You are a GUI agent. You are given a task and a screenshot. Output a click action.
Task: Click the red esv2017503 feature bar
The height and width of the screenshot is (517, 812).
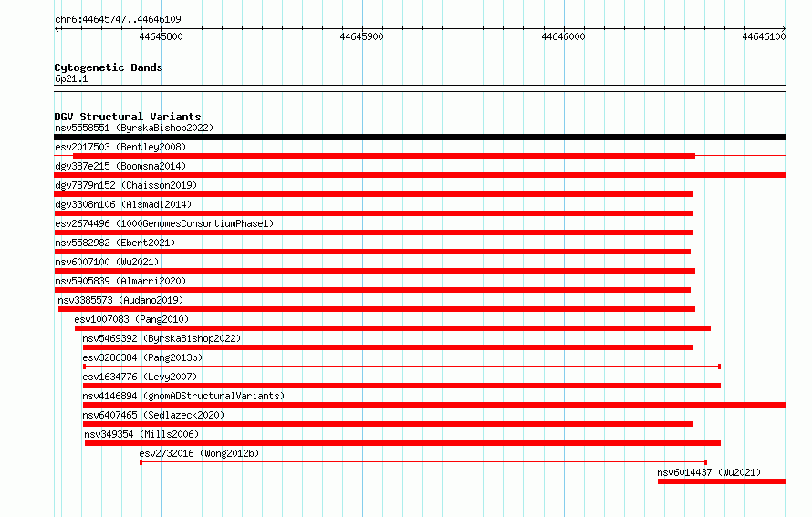point(384,156)
